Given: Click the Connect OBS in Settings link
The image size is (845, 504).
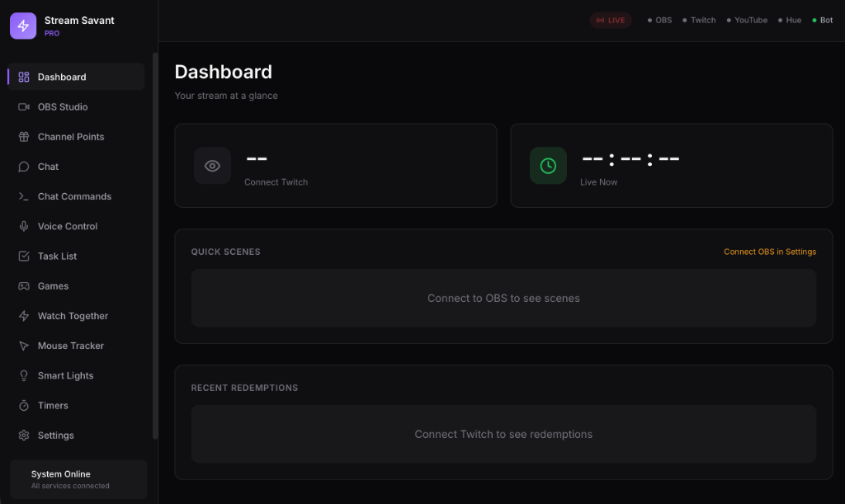Looking at the screenshot, I should pyautogui.click(x=769, y=252).
